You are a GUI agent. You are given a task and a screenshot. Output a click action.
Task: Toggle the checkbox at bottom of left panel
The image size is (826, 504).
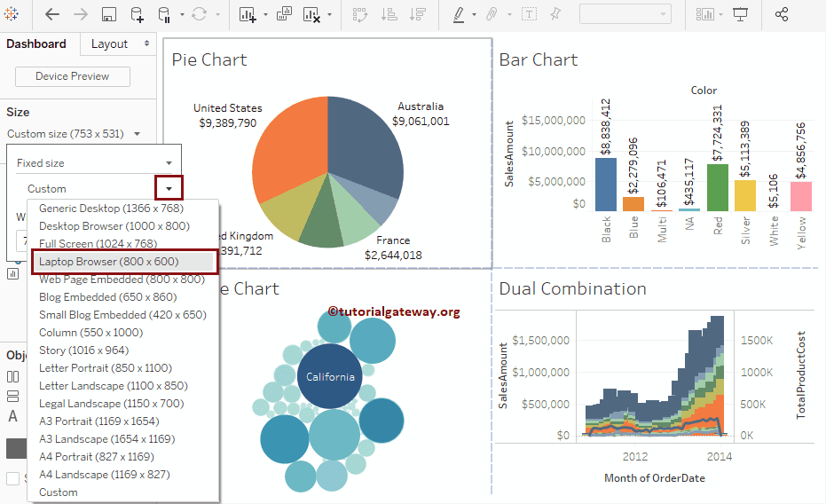pyautogui.click(x=12, y=479)
